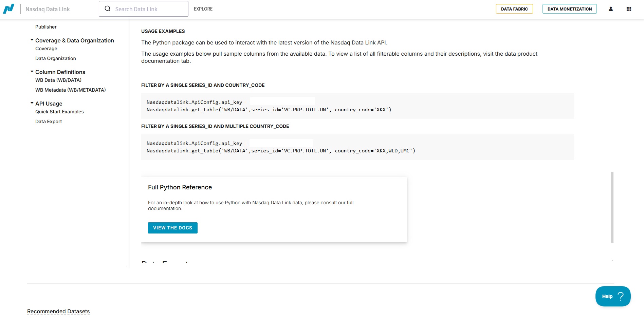
Task: Open the apps grid icon
Action: point(629,9)
